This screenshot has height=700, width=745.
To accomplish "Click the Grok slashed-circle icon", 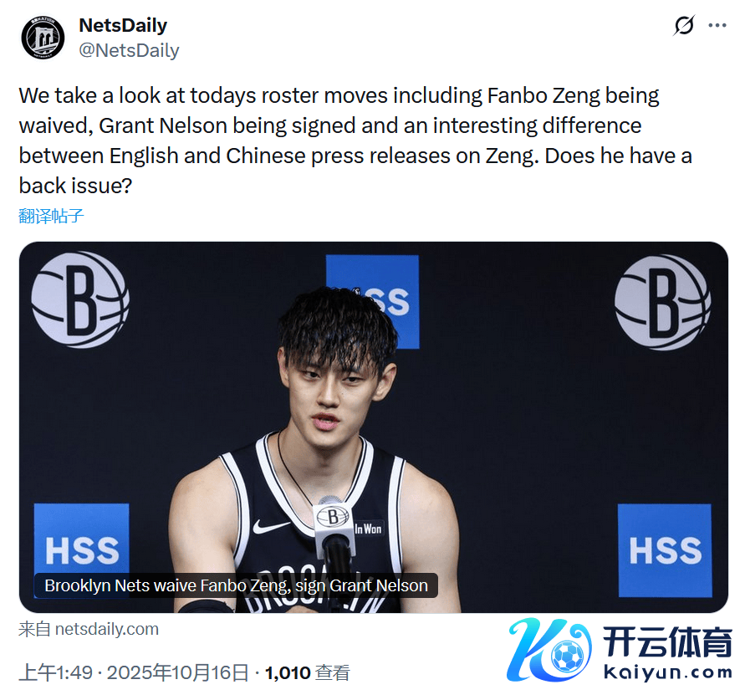I will (x=684, y=25).
